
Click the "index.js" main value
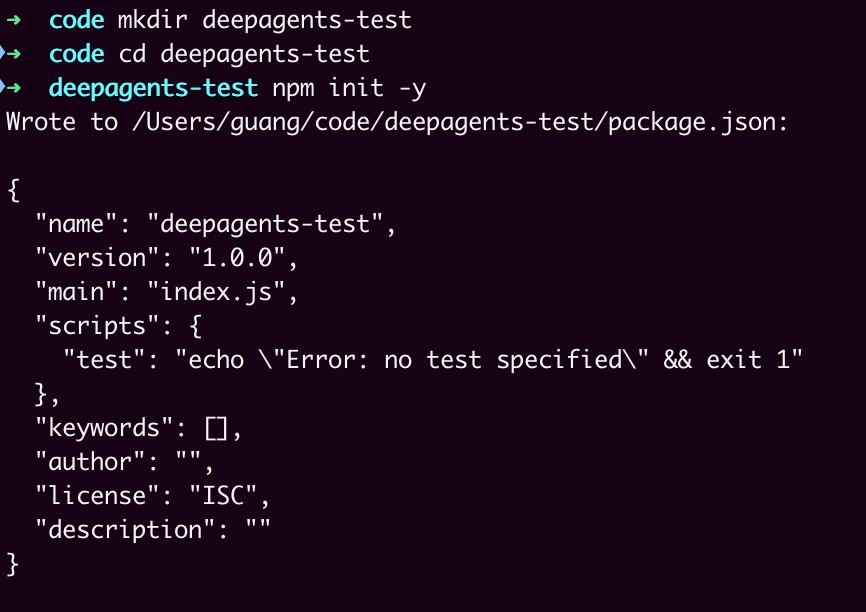(x=216, y=292)
